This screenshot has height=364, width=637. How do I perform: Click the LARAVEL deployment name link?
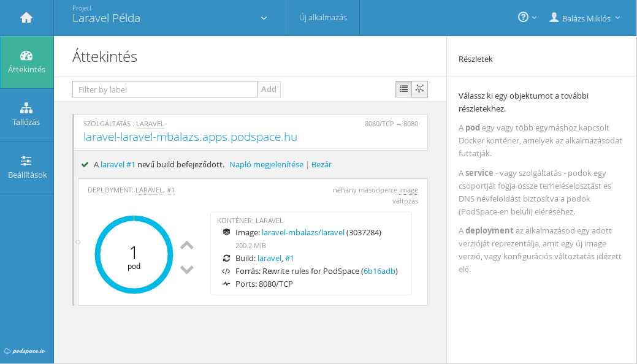[x=149, y=190]
